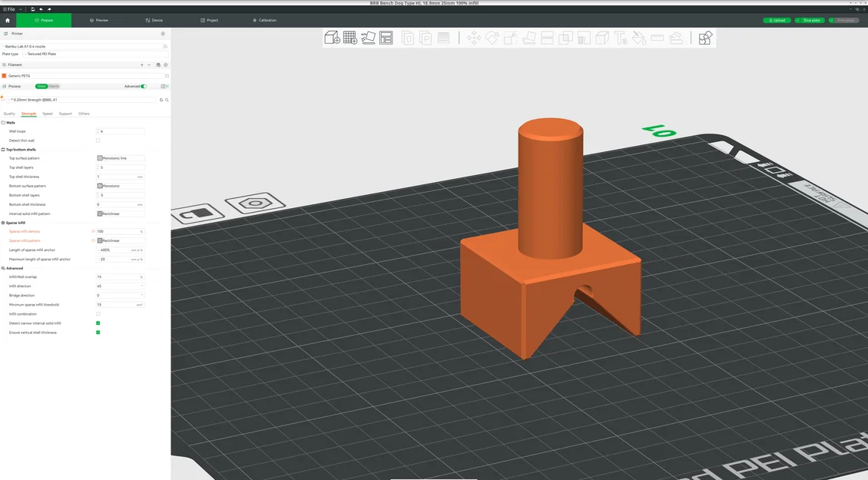Open the File menu dropdown arrow
The width and height of the screenshot is (868, 480).
click(21, 9)
